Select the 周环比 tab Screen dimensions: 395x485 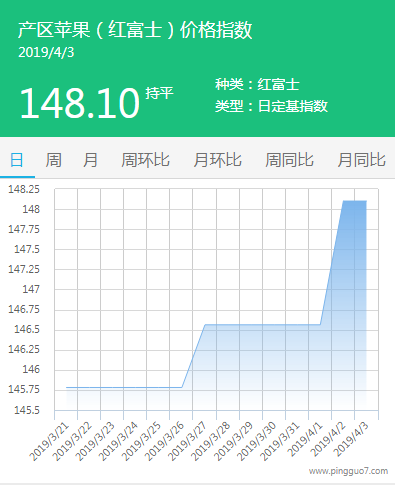pos(145,160)
